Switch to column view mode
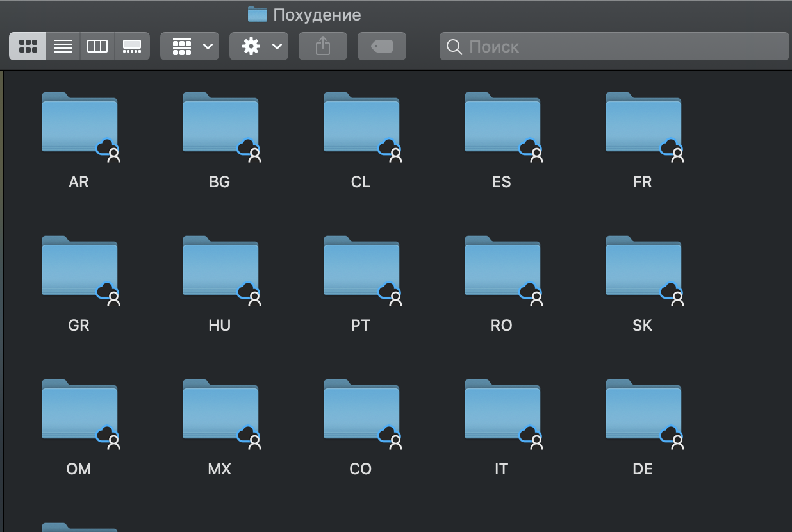Viewport: 792px width, 532px height. click(97, 46)
